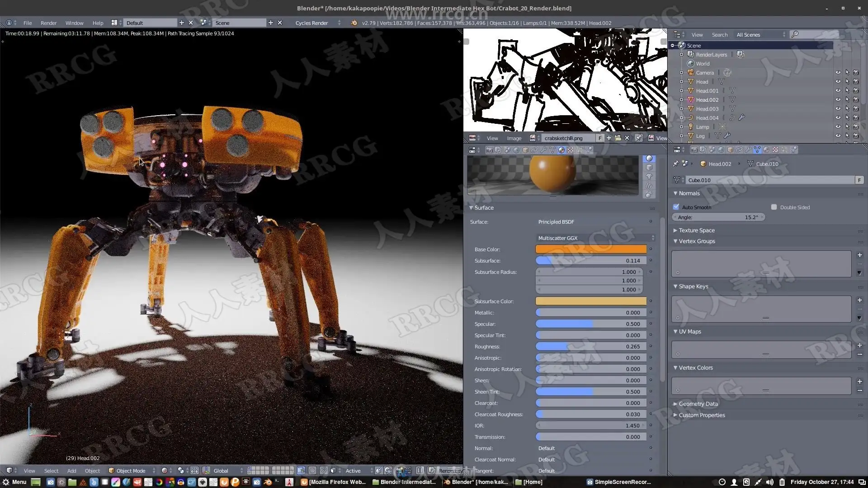Open the Material tab in left properties panel
The width and height of the screenshot is (868, 488).
[561, 150]
